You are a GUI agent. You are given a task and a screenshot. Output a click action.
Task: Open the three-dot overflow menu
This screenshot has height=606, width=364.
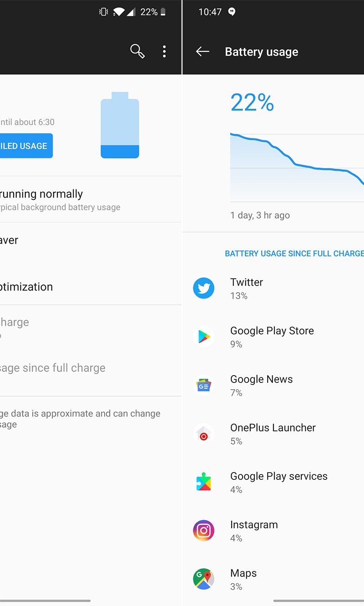click(x=164, y=51)
